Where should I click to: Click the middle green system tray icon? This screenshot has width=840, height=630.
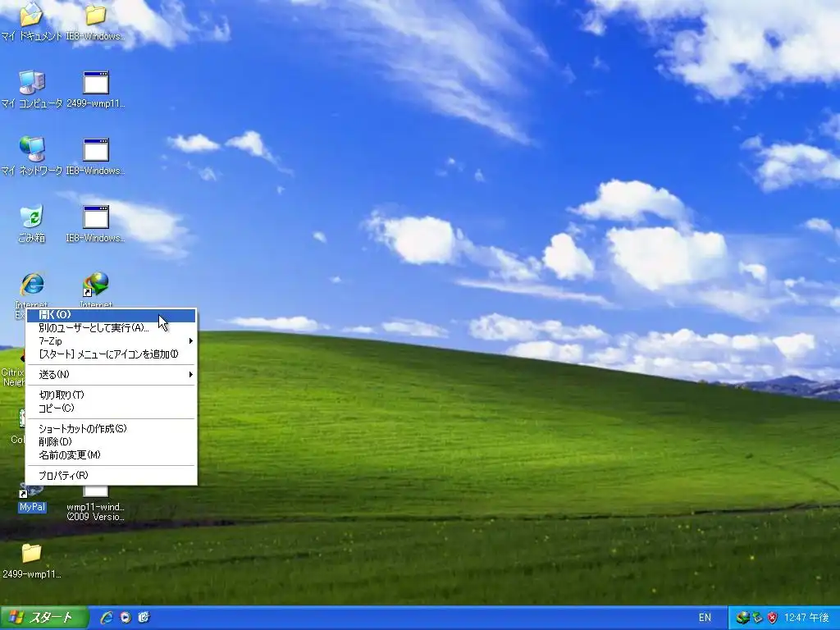[x=757, y=618]
